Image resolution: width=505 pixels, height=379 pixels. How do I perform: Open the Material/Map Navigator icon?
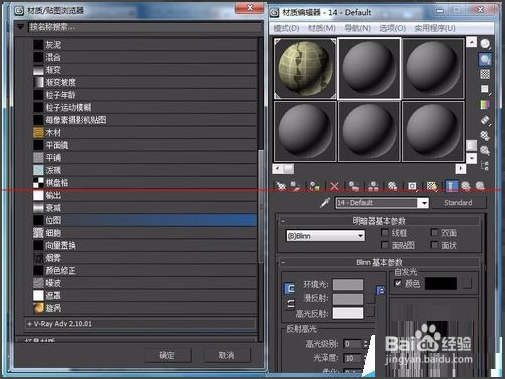click(485, 165)
